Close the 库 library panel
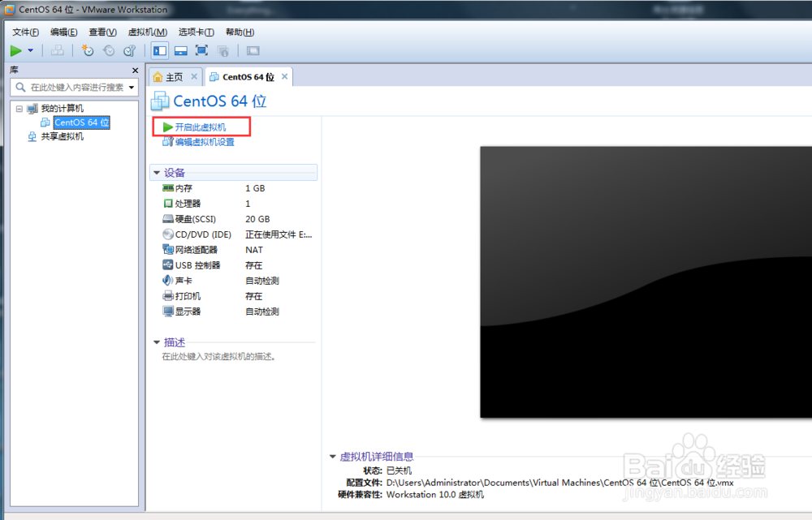The height and width of the screenshot is (520, 812). (x=135, y=71)
